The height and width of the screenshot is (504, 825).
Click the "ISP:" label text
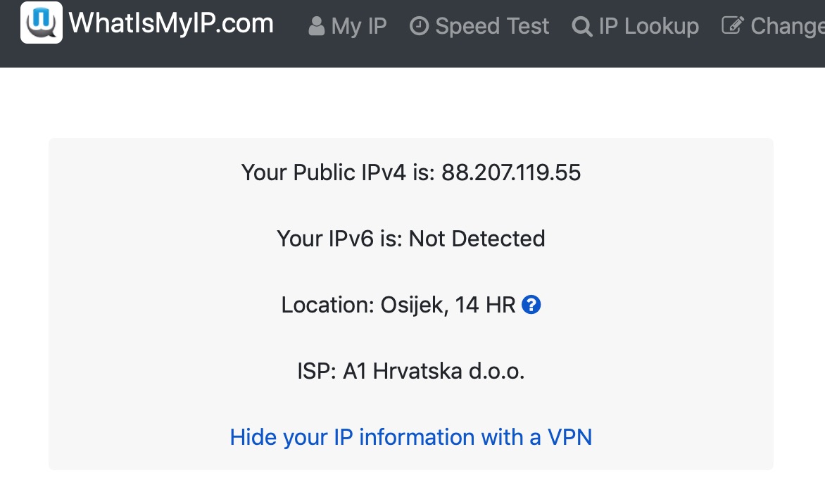[x=316, y=371]
